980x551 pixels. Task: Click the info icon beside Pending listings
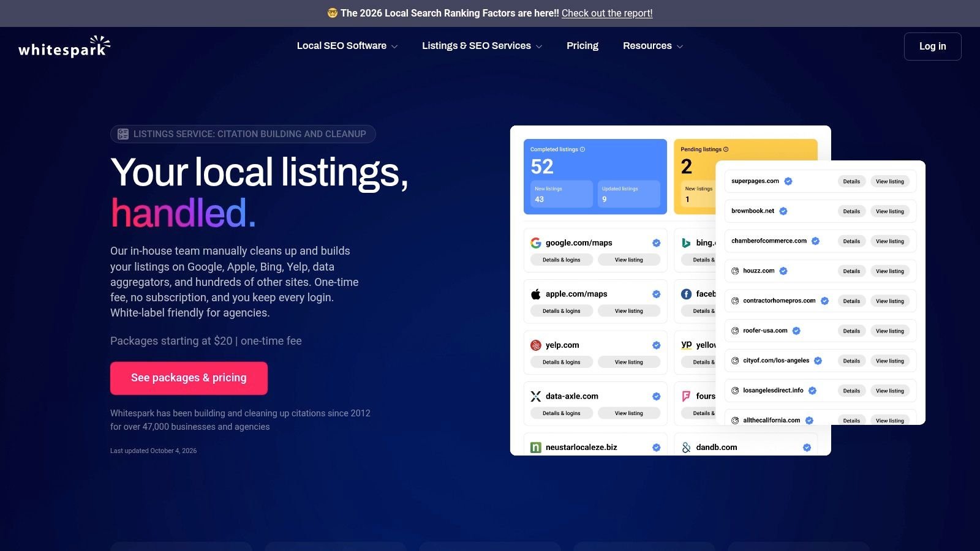(x=726, y=149)
